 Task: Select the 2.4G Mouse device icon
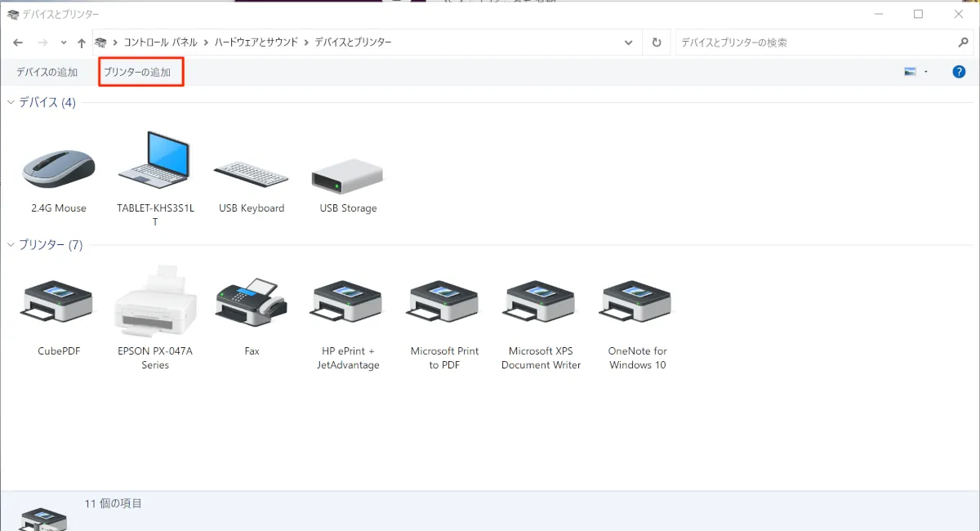[x=58, y=168]
